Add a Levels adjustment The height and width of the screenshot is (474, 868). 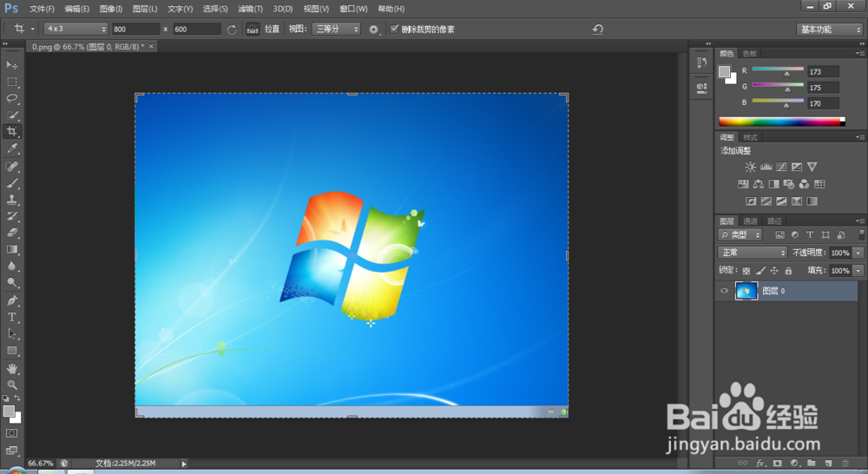tap(766, 167)
